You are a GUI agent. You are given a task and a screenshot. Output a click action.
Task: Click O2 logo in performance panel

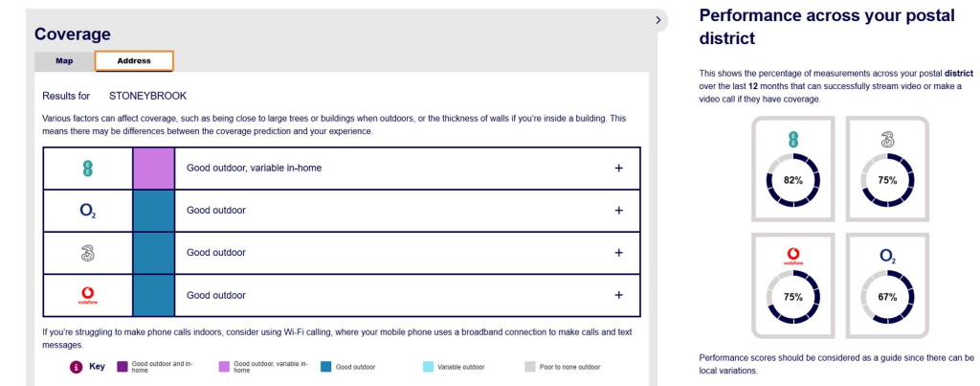pyautogui.click(x=887, y=257)
